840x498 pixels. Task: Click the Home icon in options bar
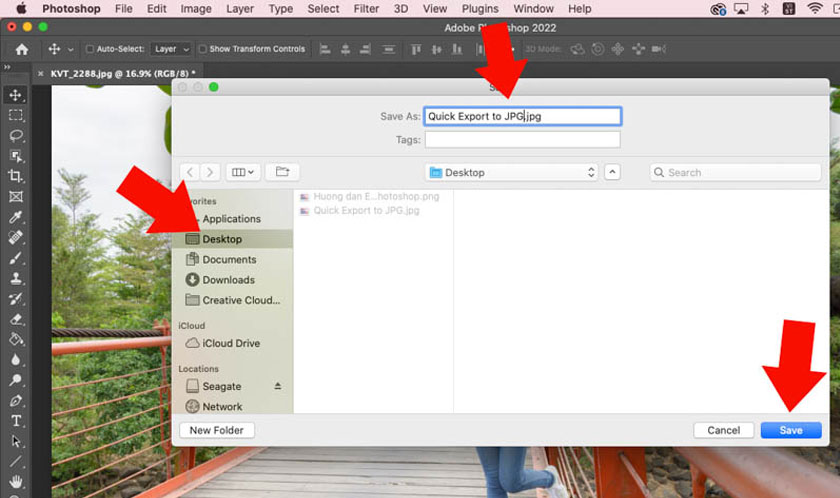[x=21, y=48]
